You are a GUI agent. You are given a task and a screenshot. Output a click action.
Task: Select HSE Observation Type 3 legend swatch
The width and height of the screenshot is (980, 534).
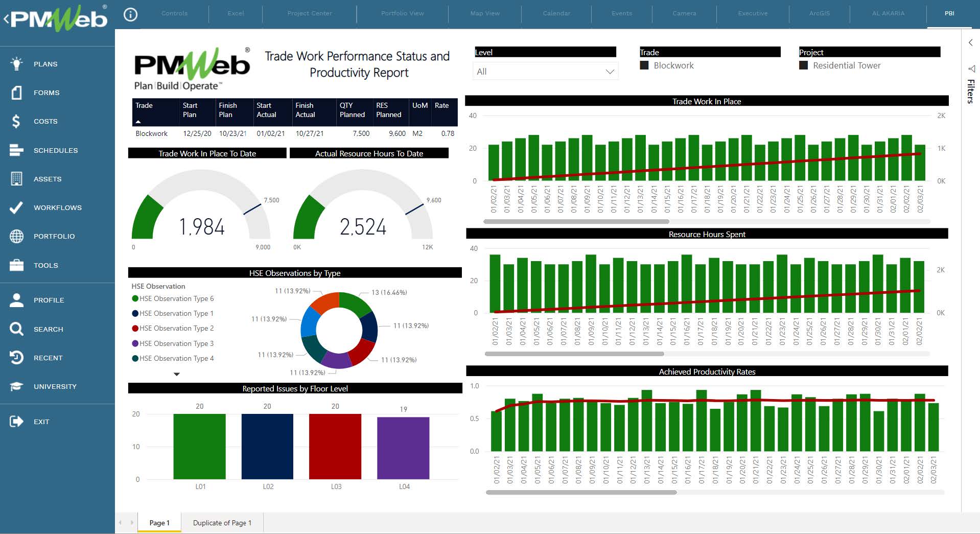(x=135, y=343)
